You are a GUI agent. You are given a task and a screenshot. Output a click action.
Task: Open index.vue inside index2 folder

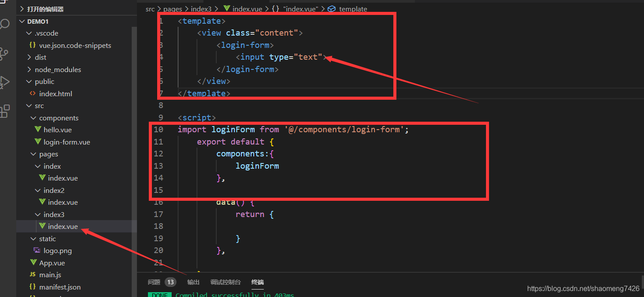[63, 202]
